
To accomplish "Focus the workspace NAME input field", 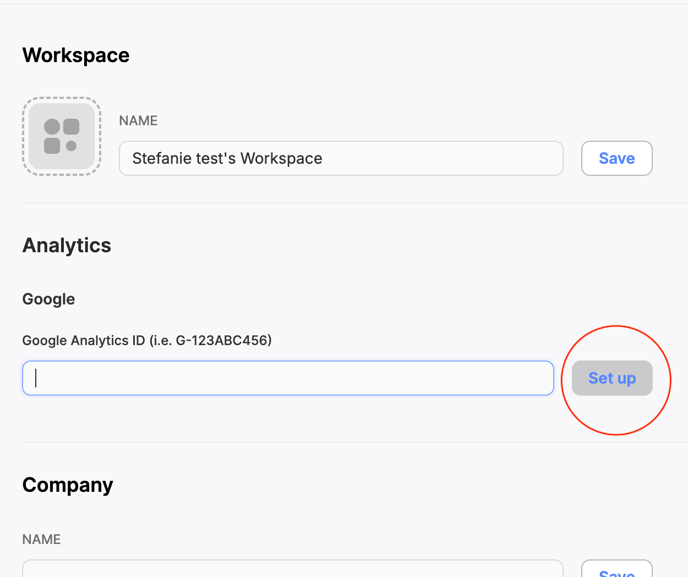I will [x=341, y=158].
